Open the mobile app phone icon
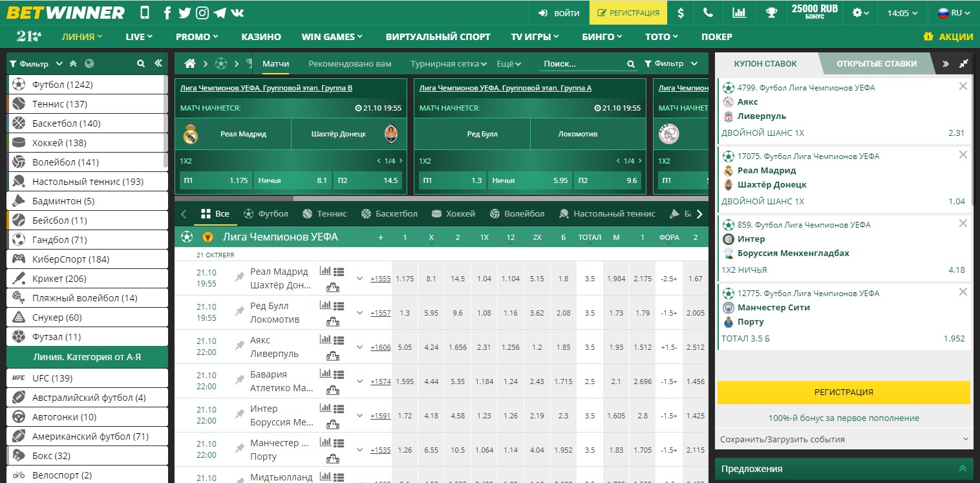This screenshot has height=483, width=980. 144,12
